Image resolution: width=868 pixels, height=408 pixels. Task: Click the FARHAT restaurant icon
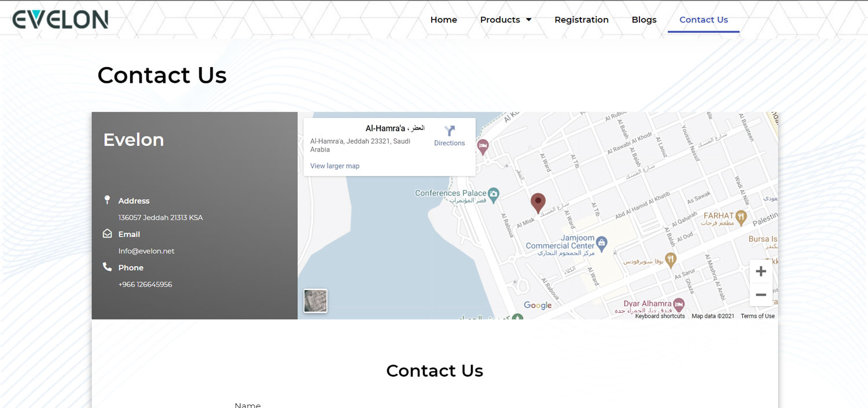tap(741, 218)
